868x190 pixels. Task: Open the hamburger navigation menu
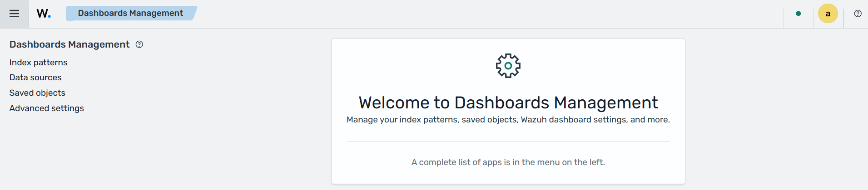click(x=14, y=14)
